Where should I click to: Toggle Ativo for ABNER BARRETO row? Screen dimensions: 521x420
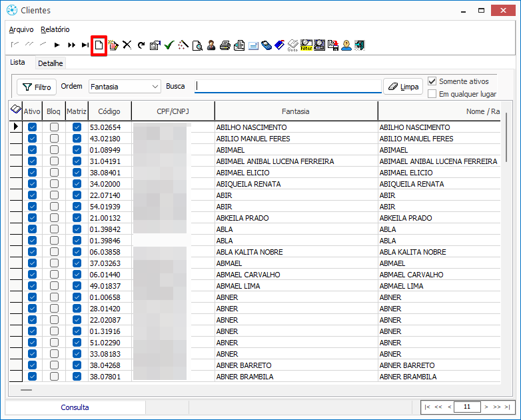32,365
